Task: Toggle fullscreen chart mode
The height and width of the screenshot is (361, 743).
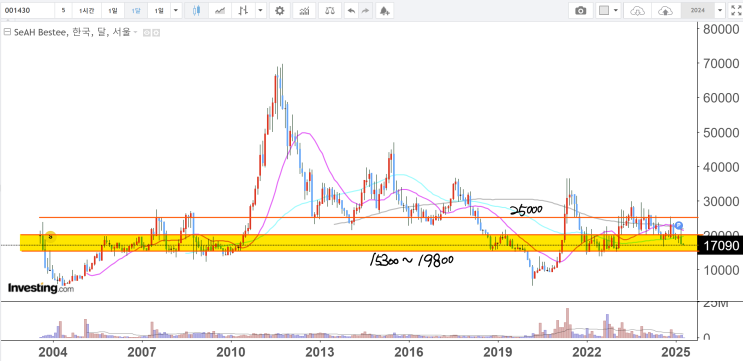Action: pos(735,10)
